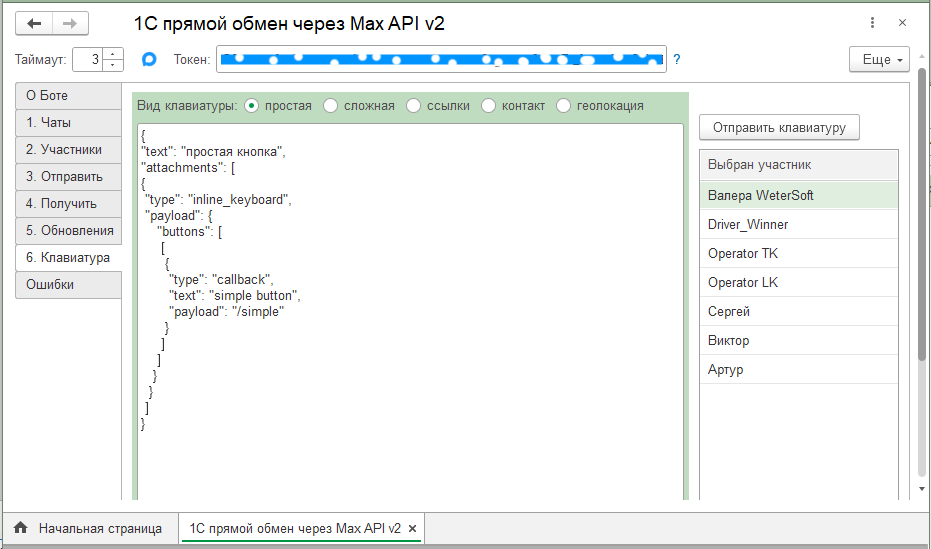Screen dimensions: 931x549
Task: Decrease the Таймаут value with down arrow
Action: [113, 65]
